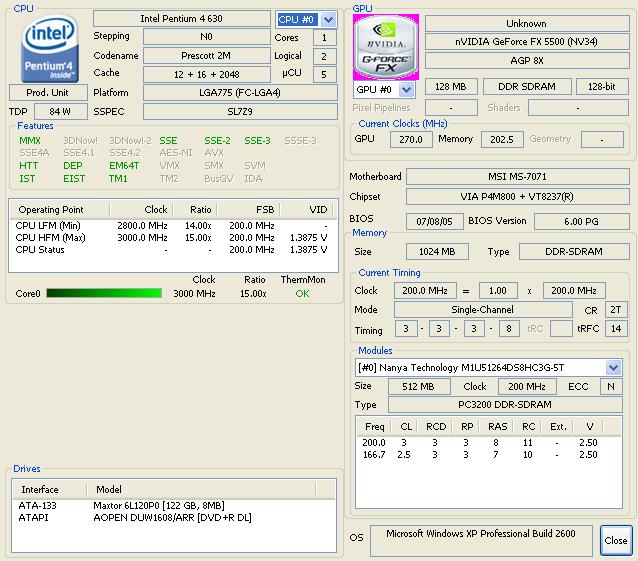This screenshot has width=638, height=561.
Task: Click the Prod. Unit button
Action: click(x=48, y=92)
